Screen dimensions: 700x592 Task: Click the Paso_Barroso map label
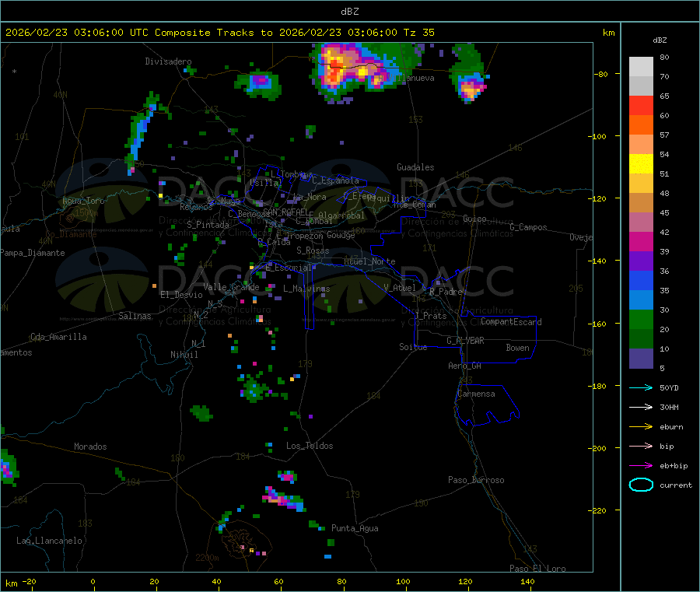click(x=476, y=480)
